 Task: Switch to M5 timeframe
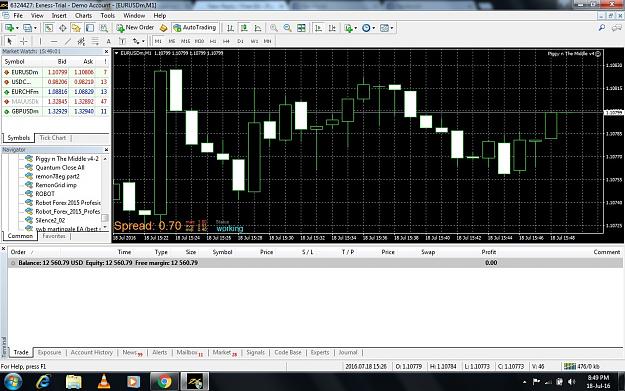(x=171, y=41)
